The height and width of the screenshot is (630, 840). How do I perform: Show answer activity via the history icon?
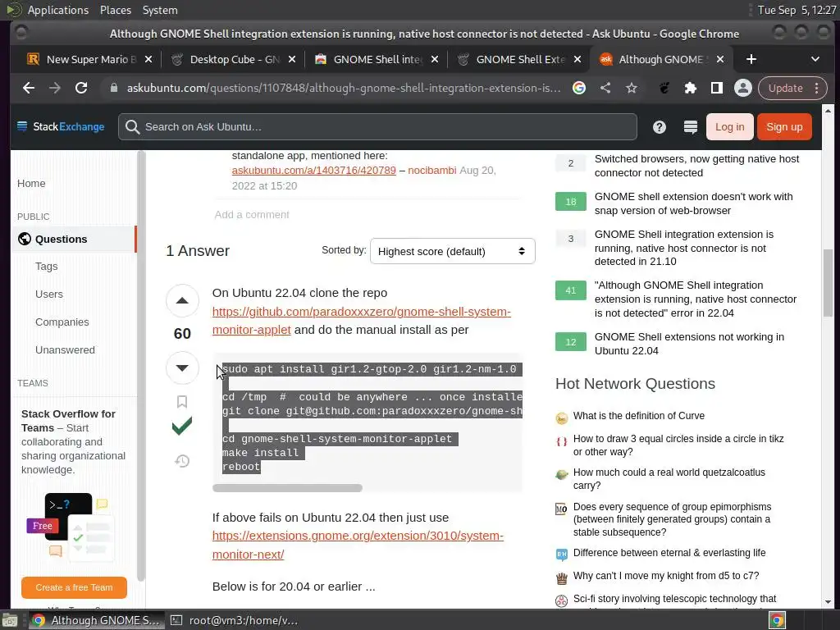(182, 461)
